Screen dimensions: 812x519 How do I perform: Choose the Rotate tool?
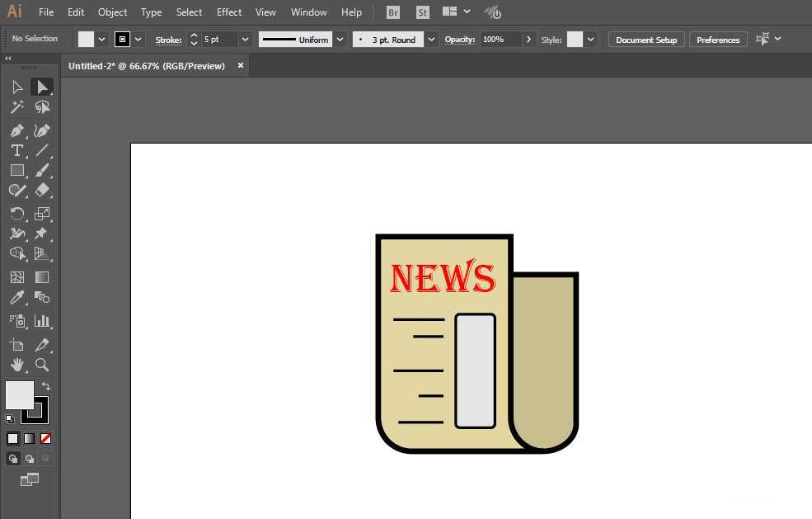[x=16, y=213]
